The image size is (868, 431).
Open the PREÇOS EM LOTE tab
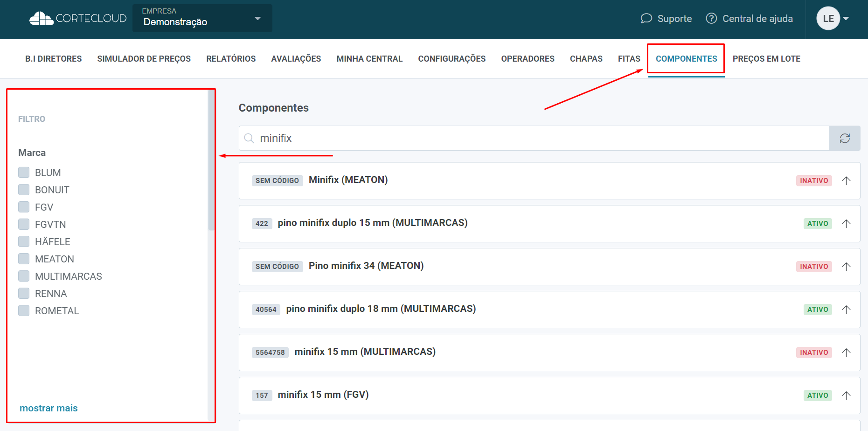[x=766, y=59]
